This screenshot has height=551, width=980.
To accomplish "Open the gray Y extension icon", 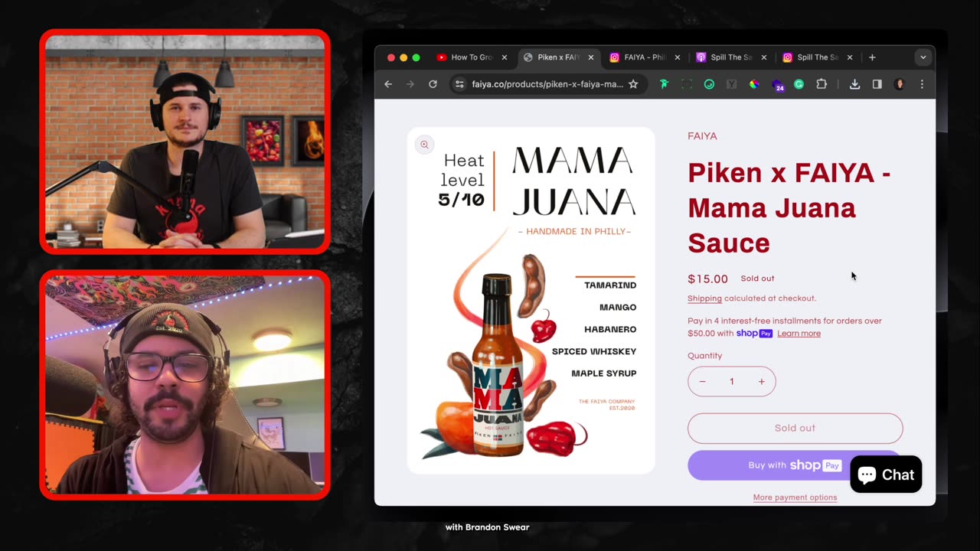I will pyautogui.click(x=731, y=84).
